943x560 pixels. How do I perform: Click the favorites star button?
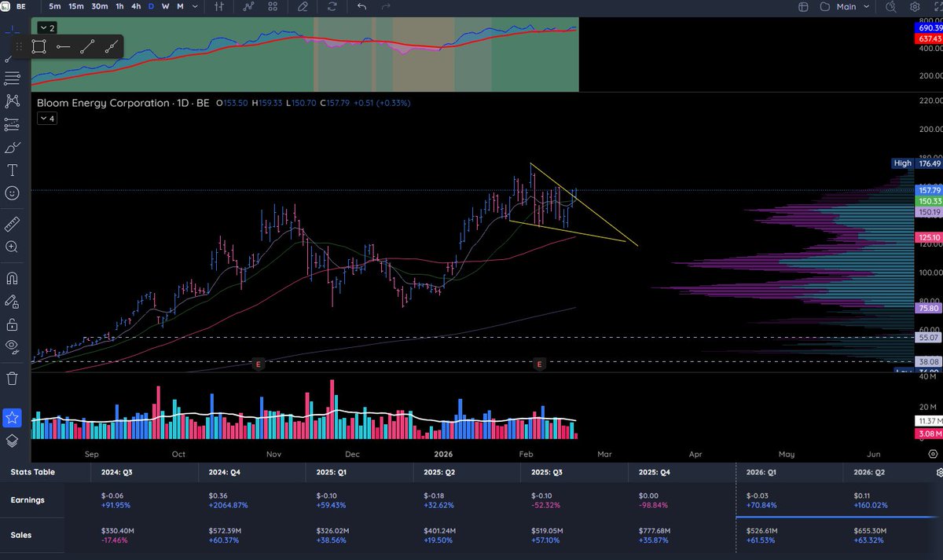tap(12, 418)
